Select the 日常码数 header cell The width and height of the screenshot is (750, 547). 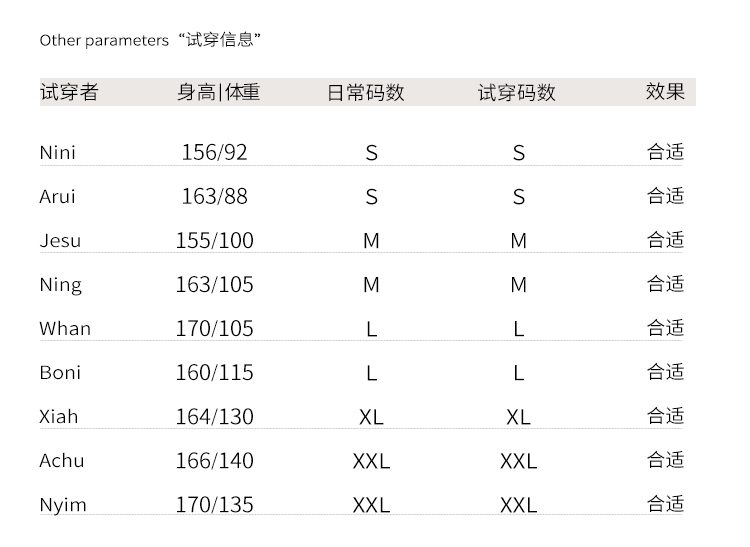366,92
